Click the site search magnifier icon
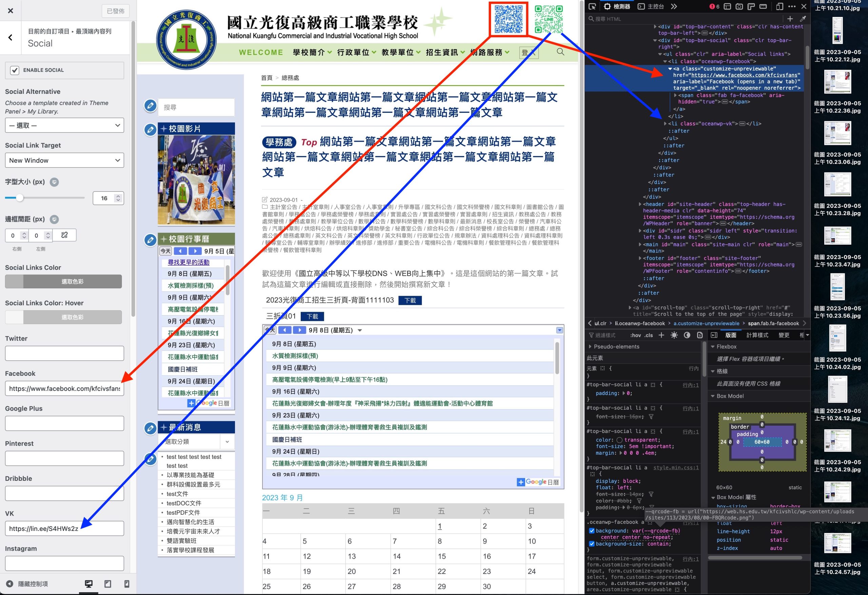This screenshot has height=595, width=868. (560, 52)
